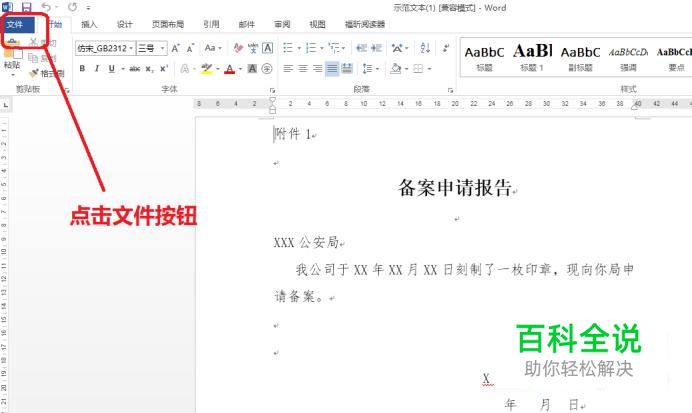Open the Customize Quick Access Toolbar menu
Viewport: 692px width, 413px height.
(x=88, y=8)
